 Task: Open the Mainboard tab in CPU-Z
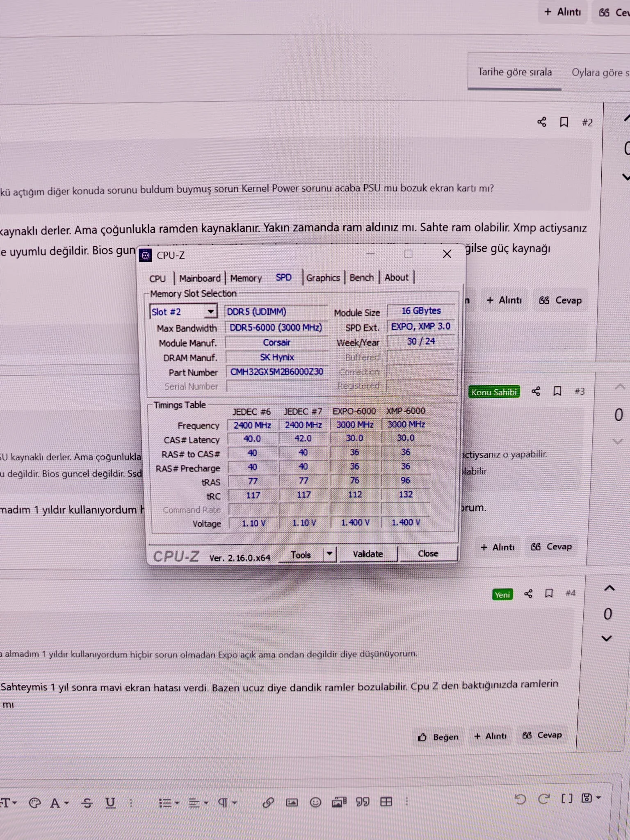click(x=200, y=278)
